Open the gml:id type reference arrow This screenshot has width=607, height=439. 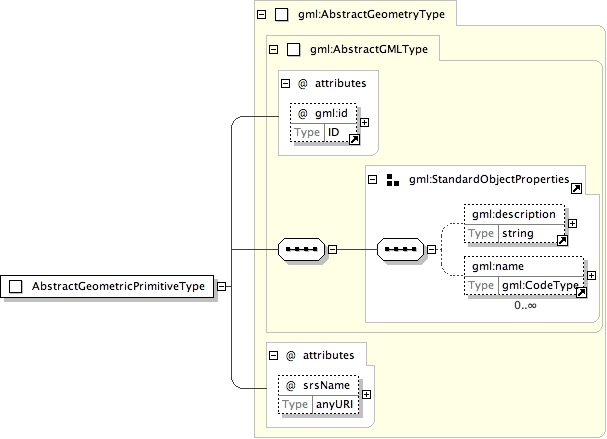coord(354,140)
